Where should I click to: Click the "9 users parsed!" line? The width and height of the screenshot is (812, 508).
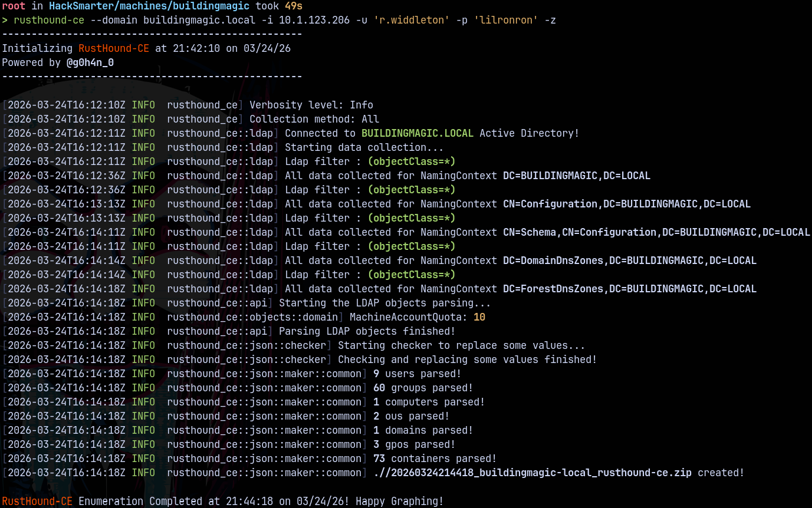coord(417,374)
